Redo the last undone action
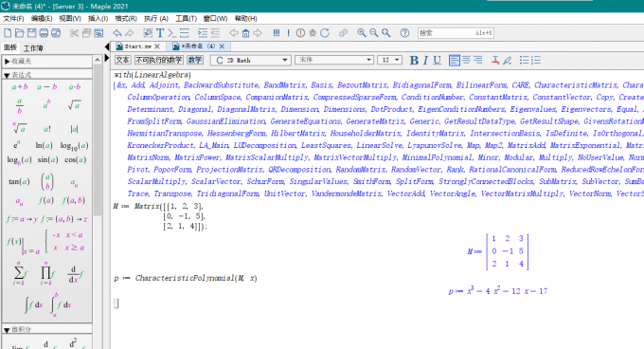 130,33
